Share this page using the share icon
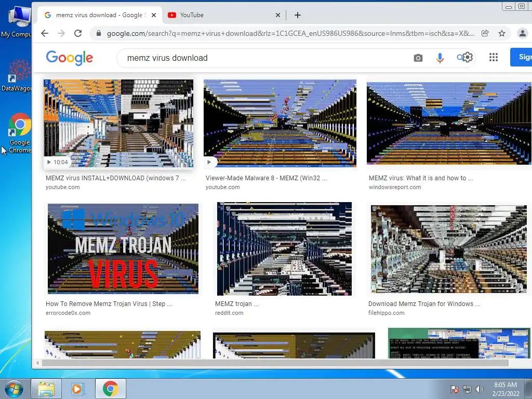This screenshot has width=532, height=399. (485, 33)
